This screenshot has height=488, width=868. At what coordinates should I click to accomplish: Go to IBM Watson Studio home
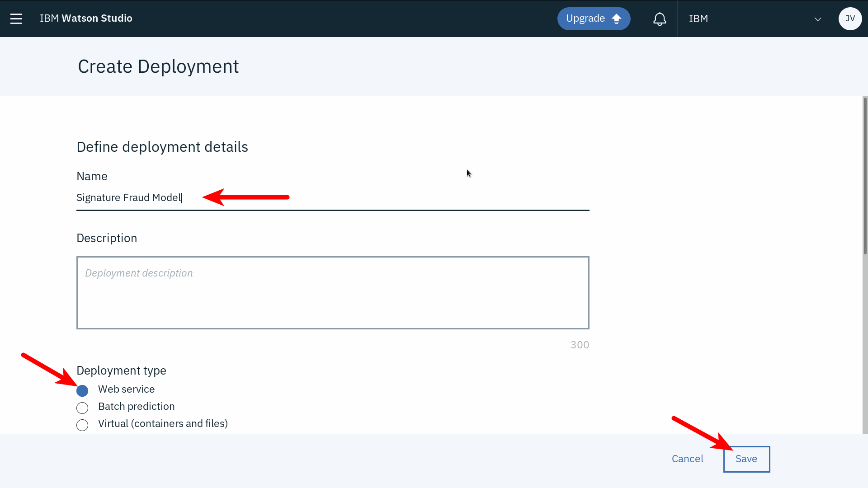(86, 19)
